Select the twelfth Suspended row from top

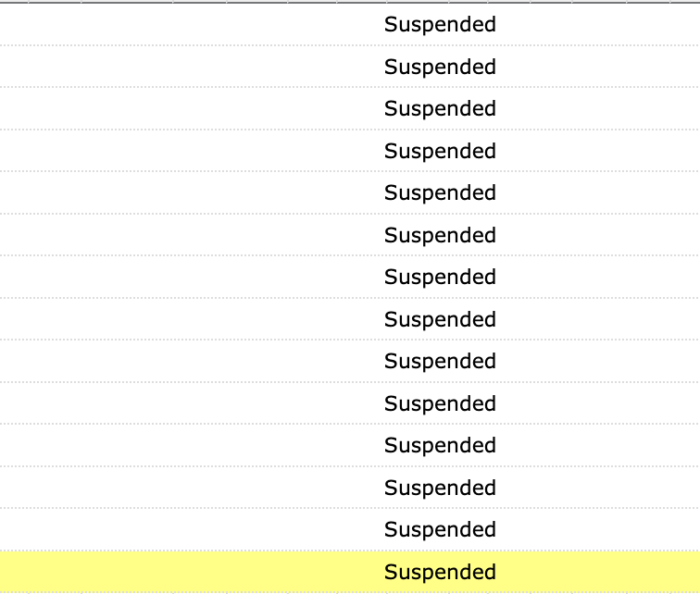(x=440, y=488)
